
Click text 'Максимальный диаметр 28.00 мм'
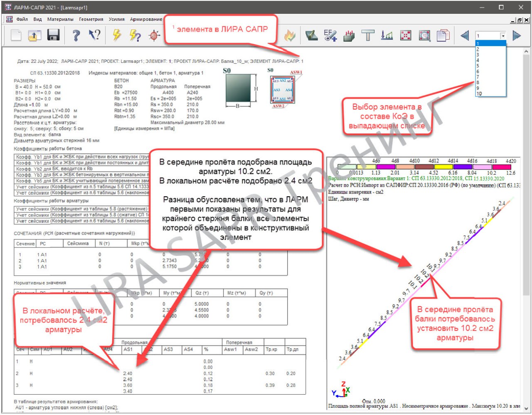187,123
